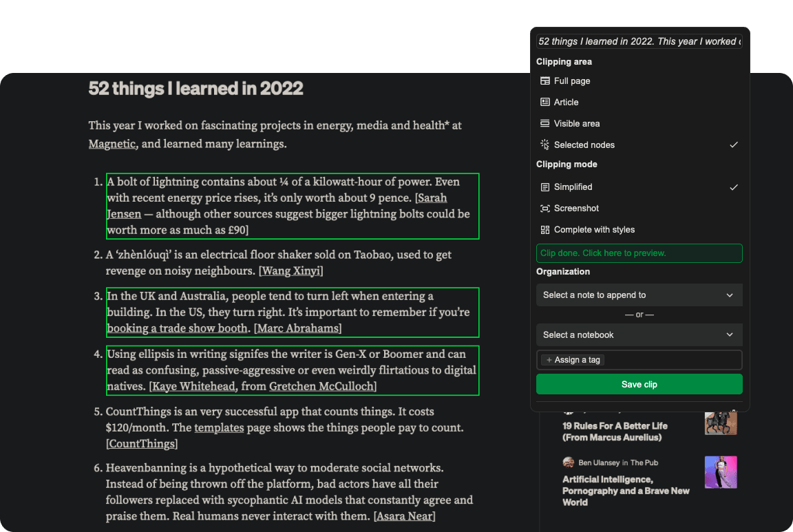Expand the Select a notebook dropdown

point(639,334)
